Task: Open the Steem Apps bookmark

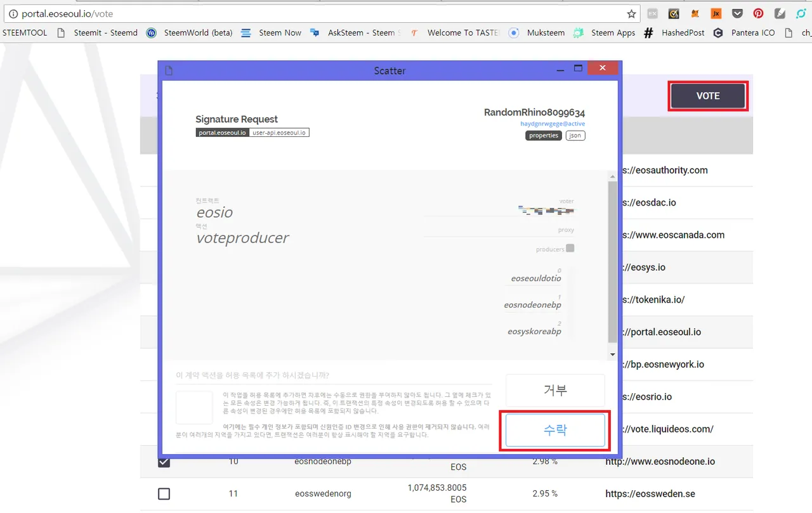Action: 605,32
